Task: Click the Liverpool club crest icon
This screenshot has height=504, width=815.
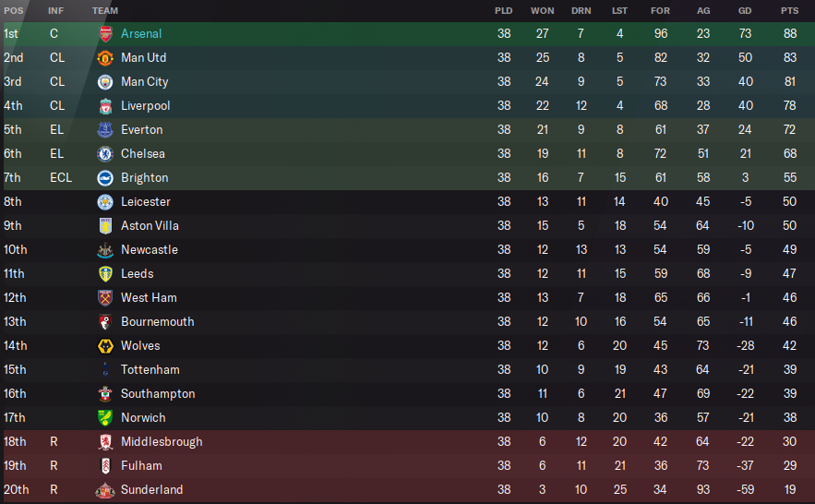Action: coord(105,106)
